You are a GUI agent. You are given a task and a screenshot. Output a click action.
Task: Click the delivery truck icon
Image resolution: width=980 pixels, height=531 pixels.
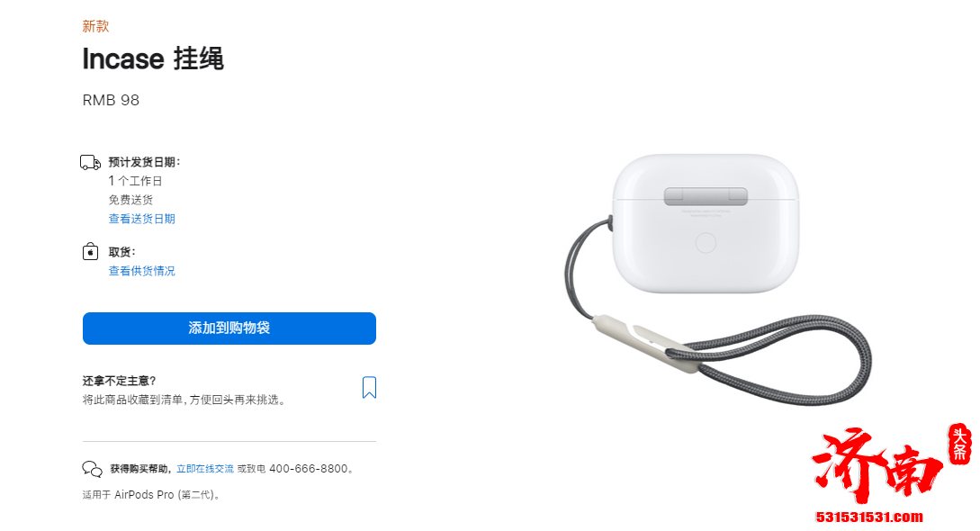point(91,162)
